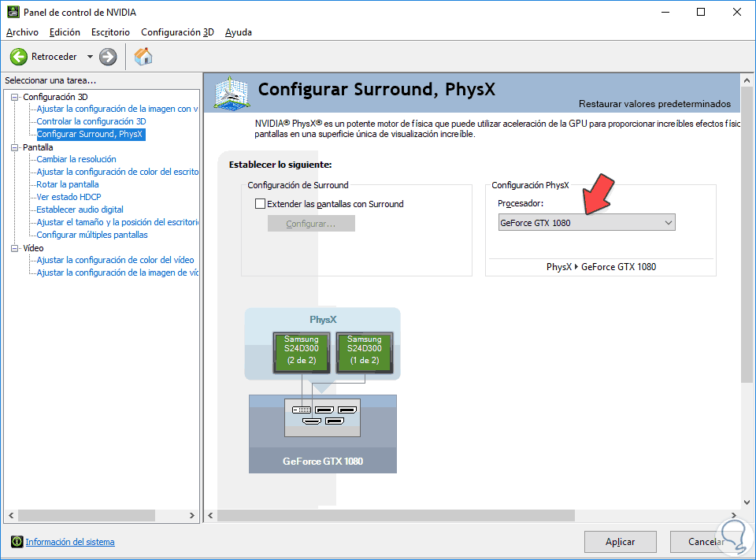Click the grey forward arrow icon
The width and height of the screenshot is (756, 560).
point(108,57)
